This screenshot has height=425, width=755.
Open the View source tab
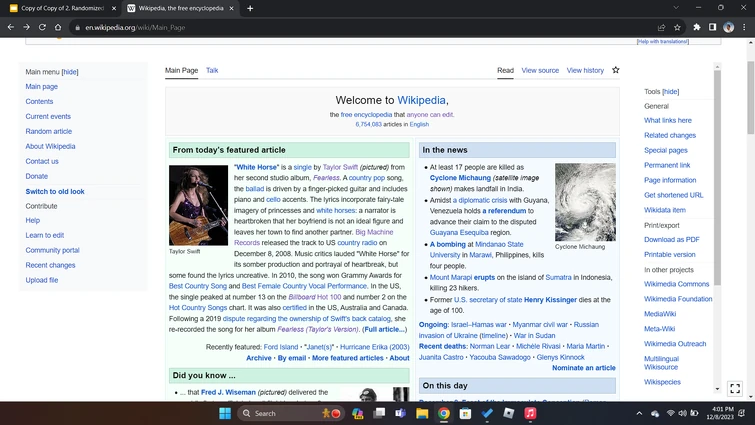(540, 70)
